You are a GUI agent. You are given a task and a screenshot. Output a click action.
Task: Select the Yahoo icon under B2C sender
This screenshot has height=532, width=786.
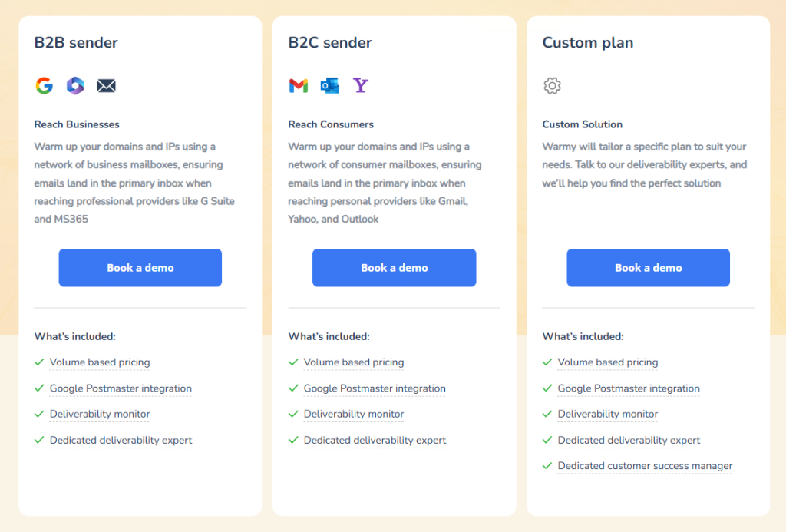(361, 86)
